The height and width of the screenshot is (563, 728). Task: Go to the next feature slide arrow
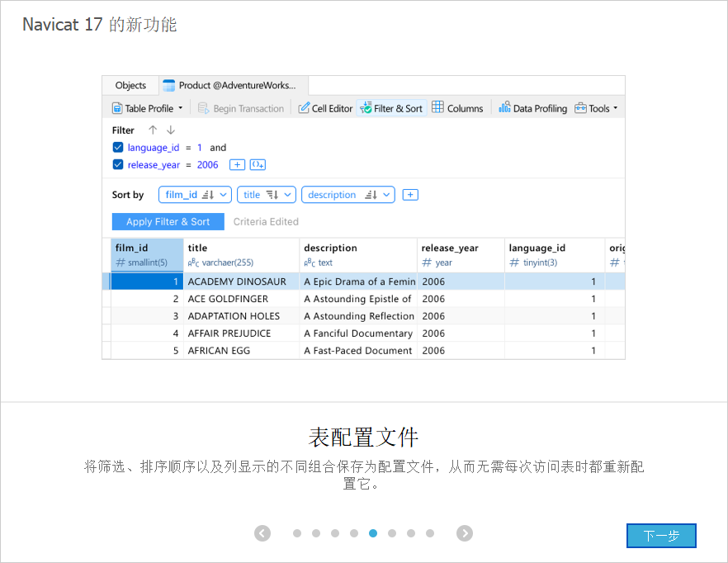pos(465,533)
